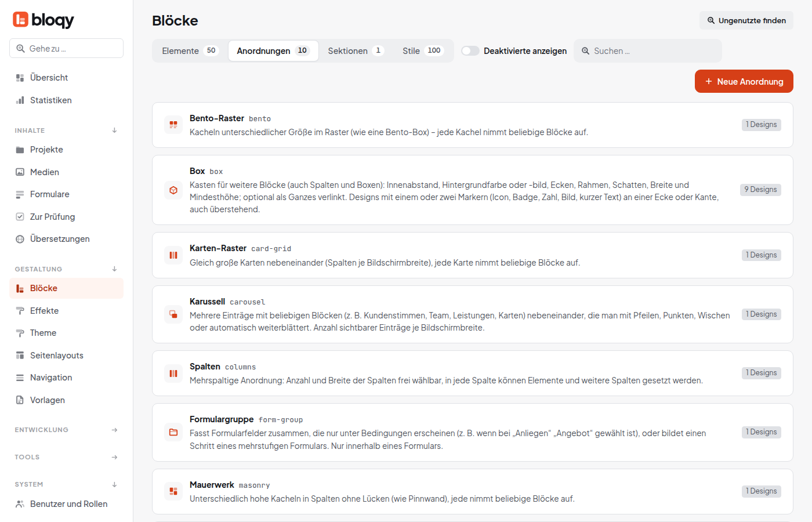The image size is (812, 522).
Task: Select the Anordnungen tab
Action: [273, 51]
